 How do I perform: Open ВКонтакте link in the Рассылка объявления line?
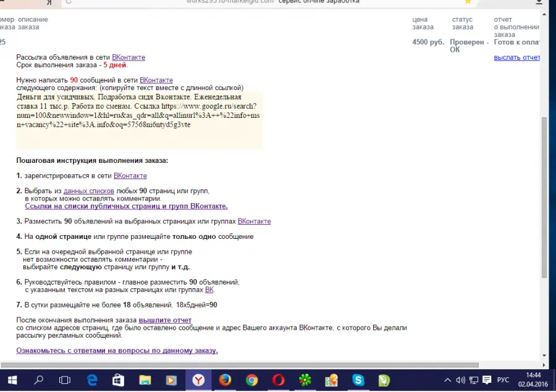click(128, 57)
